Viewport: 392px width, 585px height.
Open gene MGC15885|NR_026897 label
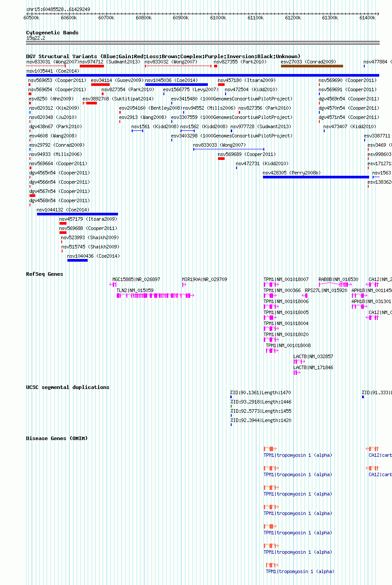click(137, 280)
